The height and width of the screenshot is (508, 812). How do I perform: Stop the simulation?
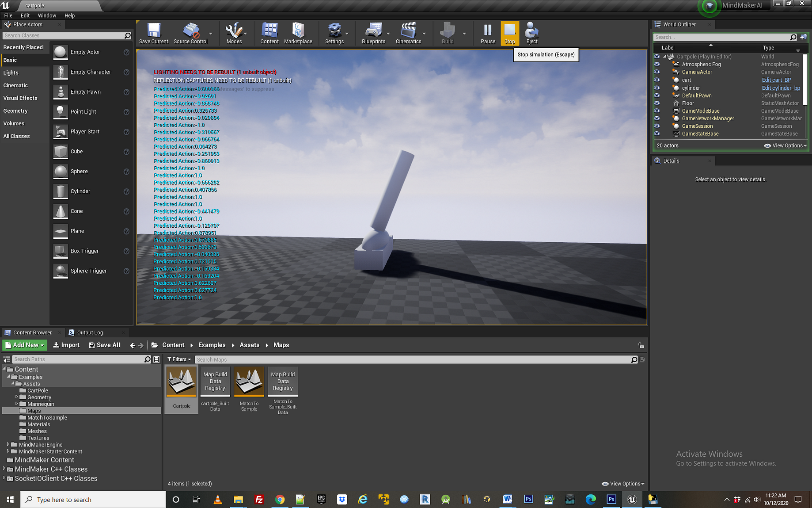point(510,33)
